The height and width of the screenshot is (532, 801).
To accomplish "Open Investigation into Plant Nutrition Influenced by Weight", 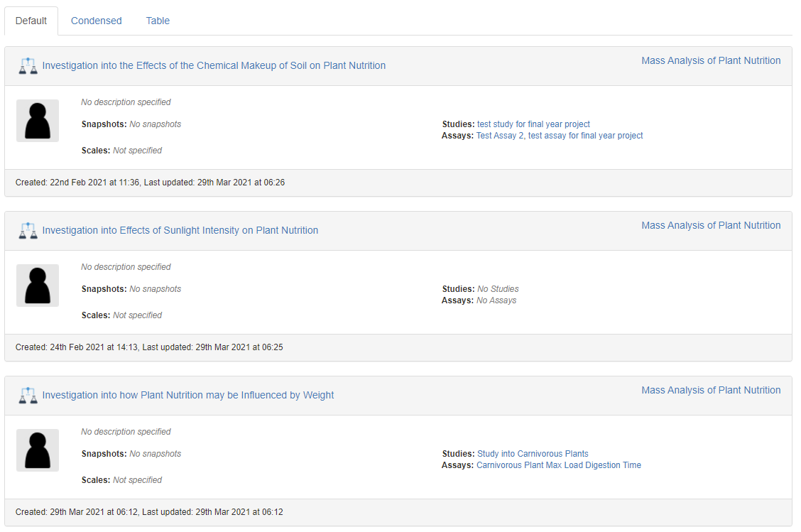I will [x=187, y=395].
